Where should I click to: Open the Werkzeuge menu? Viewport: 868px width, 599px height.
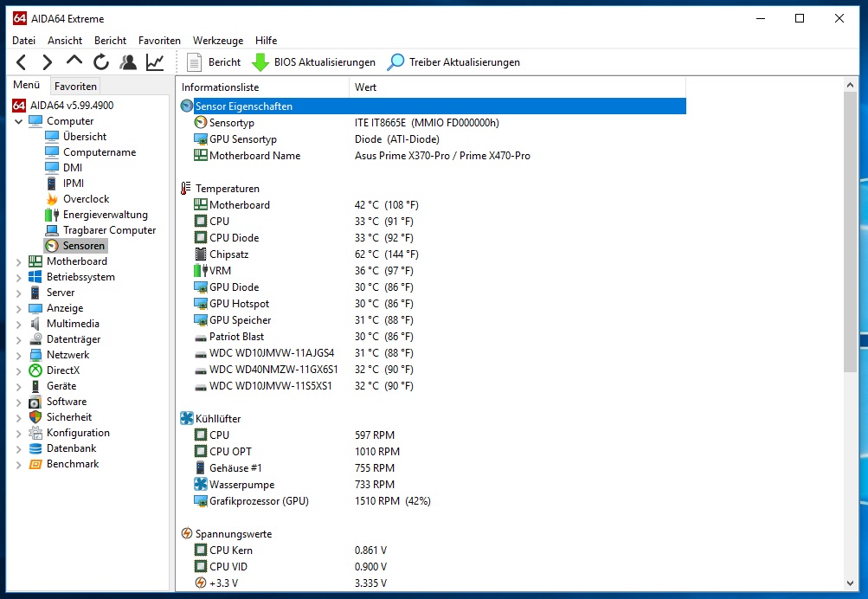(218, 41)
